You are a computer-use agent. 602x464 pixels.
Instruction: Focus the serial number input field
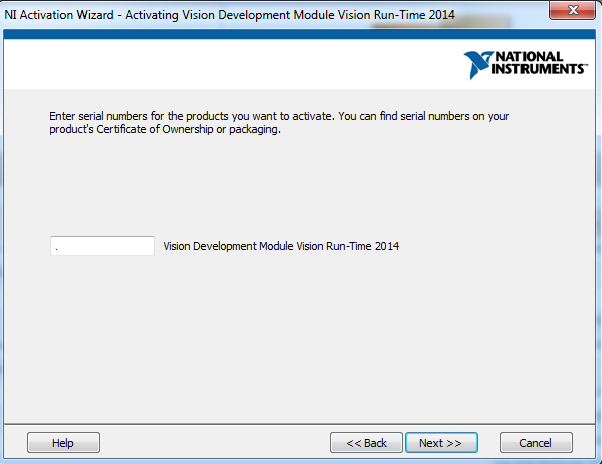[102, 246]
